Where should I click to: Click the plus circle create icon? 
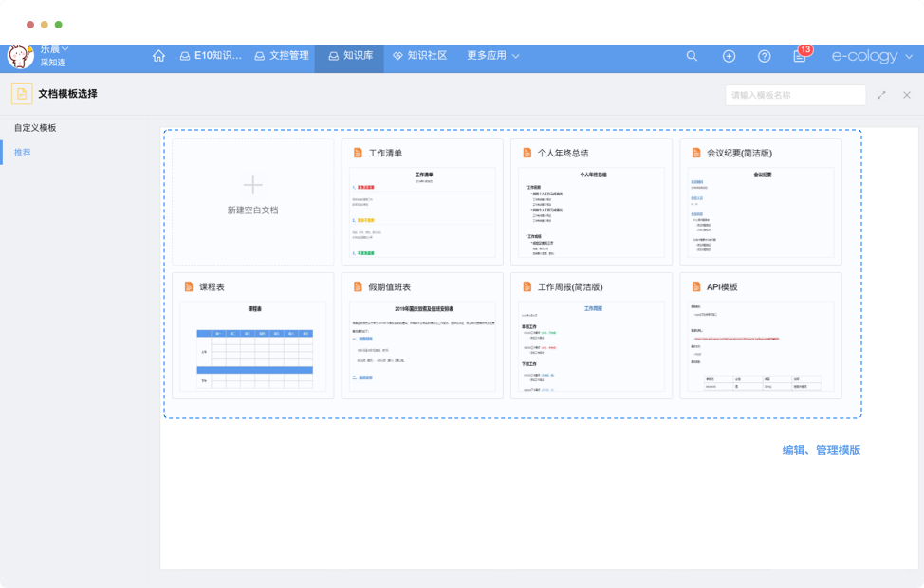click(729, 56)
